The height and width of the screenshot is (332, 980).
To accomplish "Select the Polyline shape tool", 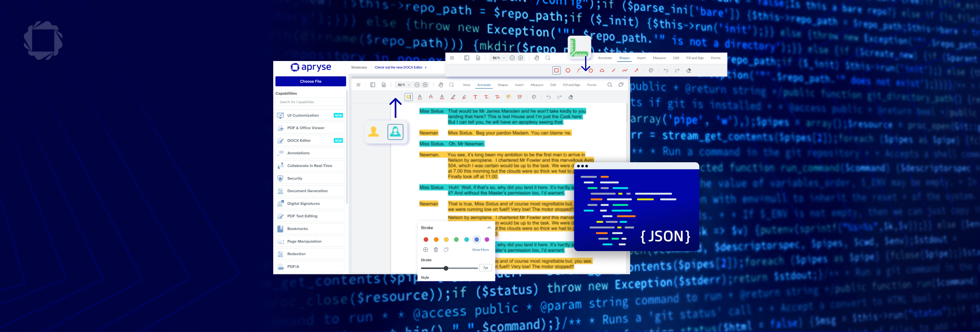I will click(625, 71).
